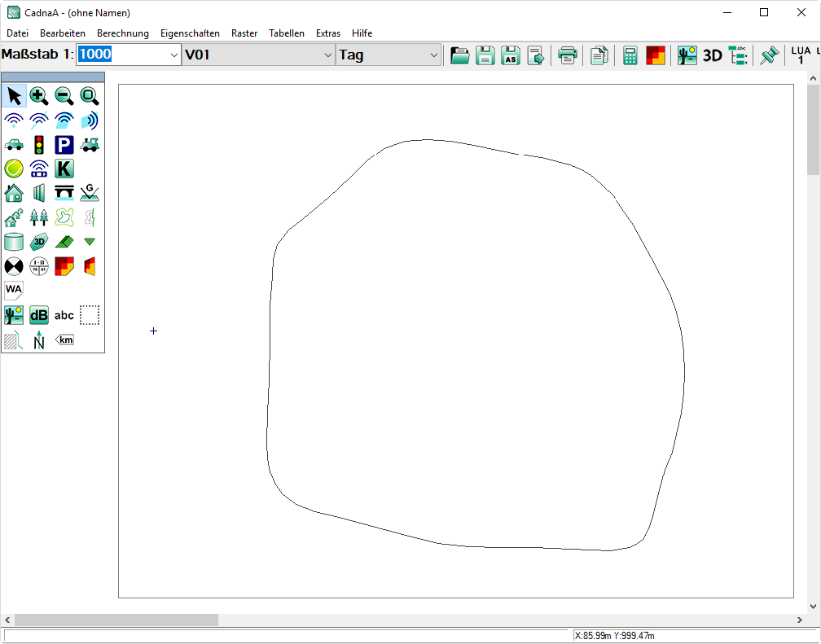Select the K crossing tool icon
Image resolution: width=821 pixels, height=644 pixels.
point(64,169)
